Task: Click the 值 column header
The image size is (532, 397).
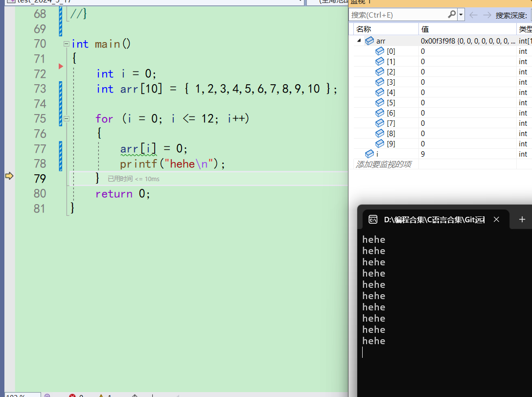Action: (425, 29)
